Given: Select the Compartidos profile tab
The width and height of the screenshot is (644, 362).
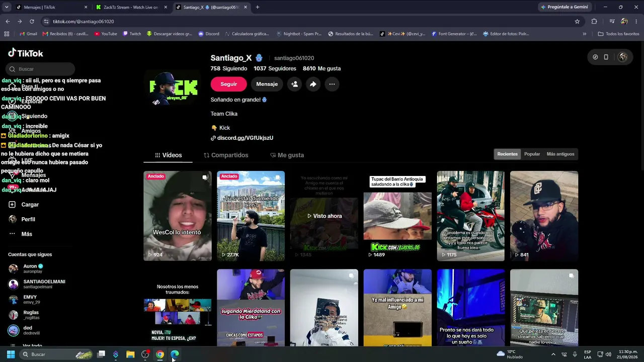Looking at the screenshot, I should (226, 155).
